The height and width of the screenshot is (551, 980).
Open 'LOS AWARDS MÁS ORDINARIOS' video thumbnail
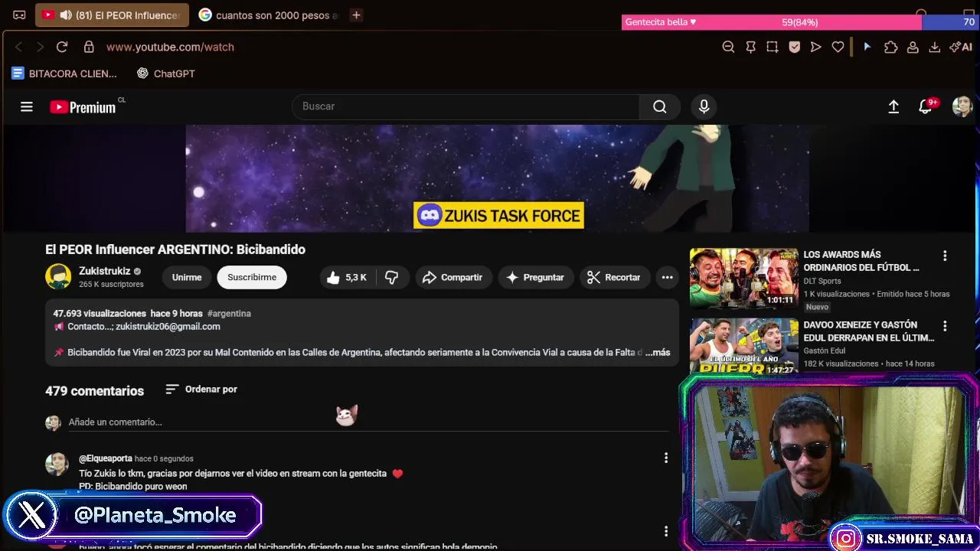click(743, 278)
